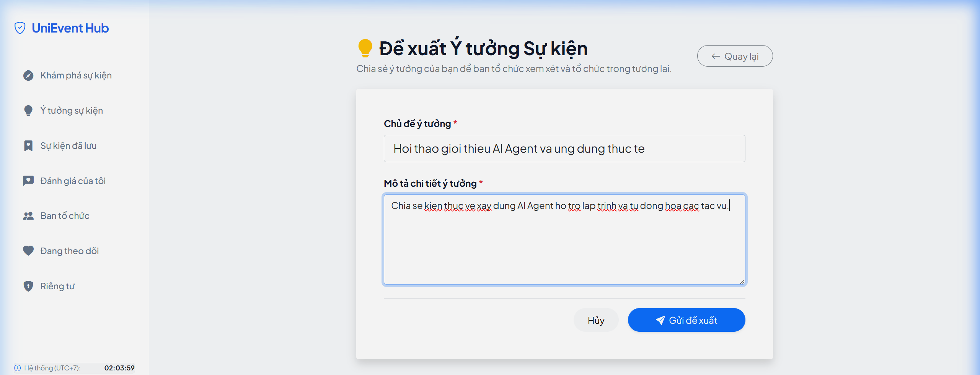The width and height of the screenshot is (980, 375).
Task: Click the Quay lại back button
Action: tap(735, 56)
